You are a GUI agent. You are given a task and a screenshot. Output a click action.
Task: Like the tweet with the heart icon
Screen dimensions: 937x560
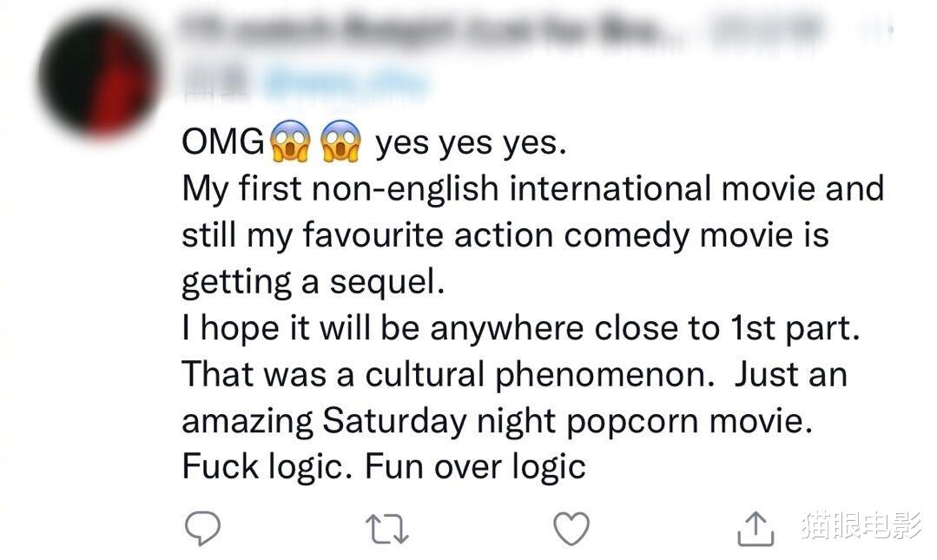click(x=571, y=529)
